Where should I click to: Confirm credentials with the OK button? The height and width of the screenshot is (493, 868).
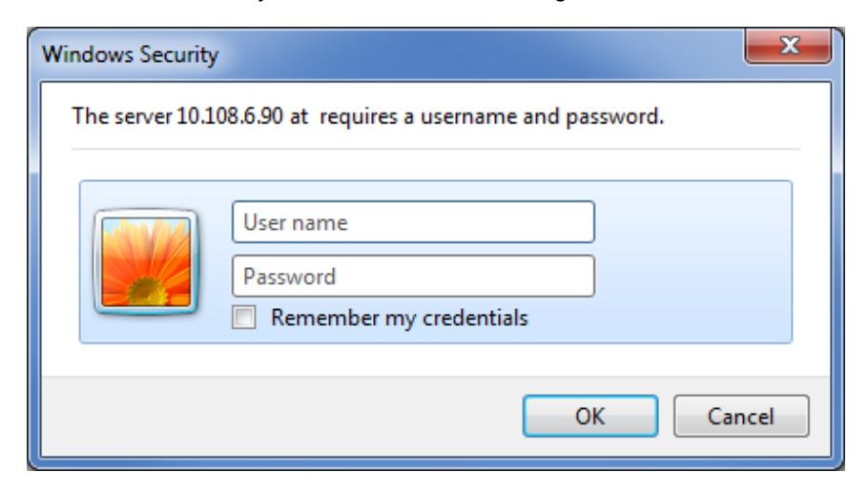pos(590,416)
